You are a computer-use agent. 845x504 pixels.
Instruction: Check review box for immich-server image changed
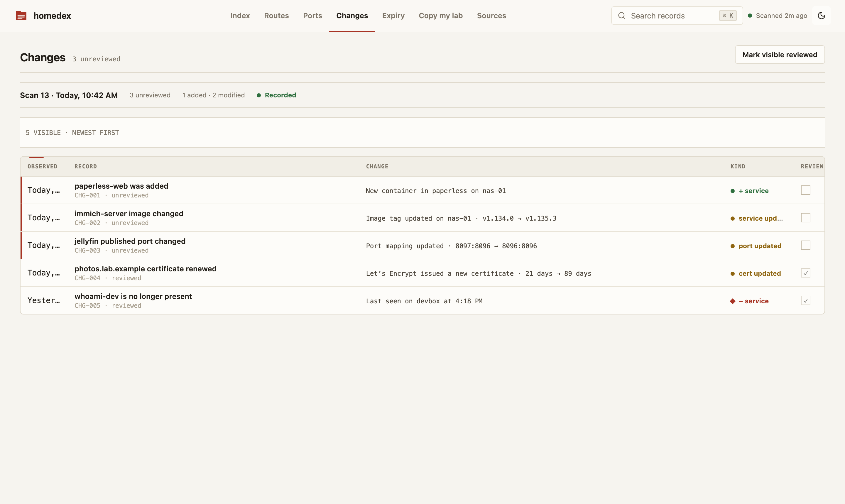click(806, 218)
